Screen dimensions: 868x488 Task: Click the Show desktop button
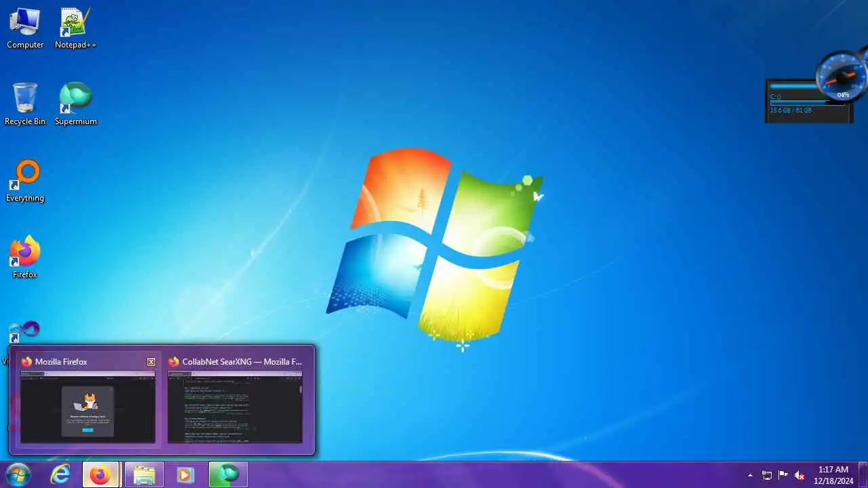pos(863,474)
